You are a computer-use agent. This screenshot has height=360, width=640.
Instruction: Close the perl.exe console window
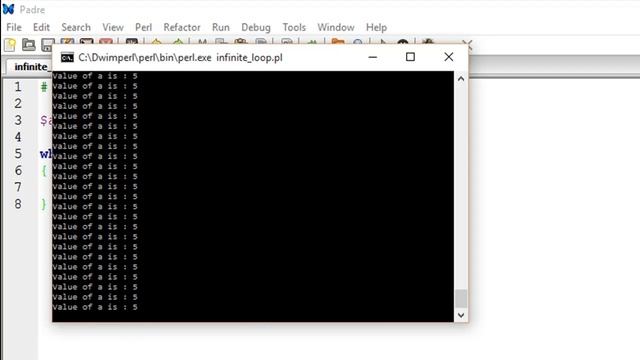pos(449,57)
